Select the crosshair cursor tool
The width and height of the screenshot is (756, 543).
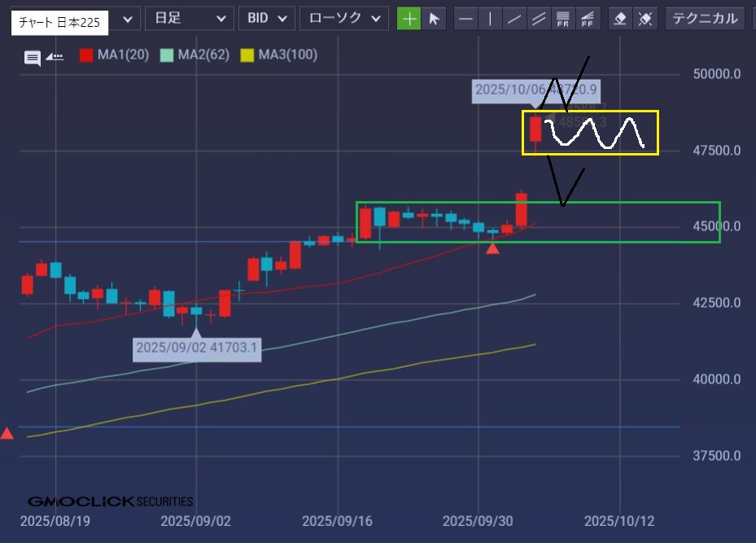point(409,19)
